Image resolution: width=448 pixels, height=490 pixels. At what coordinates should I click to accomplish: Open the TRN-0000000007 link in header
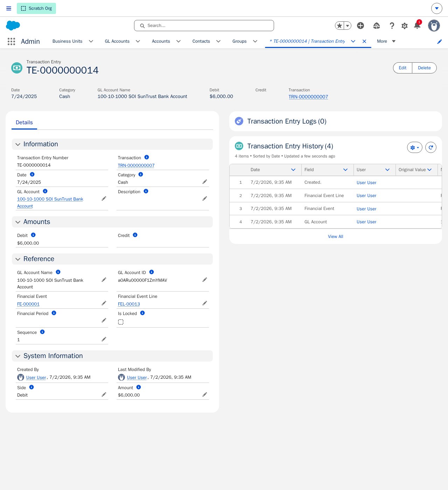tap(308, 97)
